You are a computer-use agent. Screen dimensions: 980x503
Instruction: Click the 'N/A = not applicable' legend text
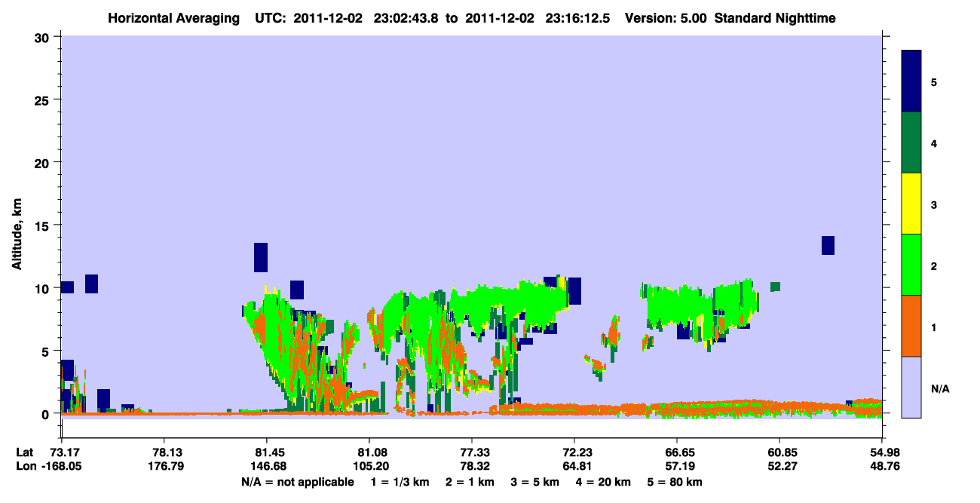tap(297, 482)
